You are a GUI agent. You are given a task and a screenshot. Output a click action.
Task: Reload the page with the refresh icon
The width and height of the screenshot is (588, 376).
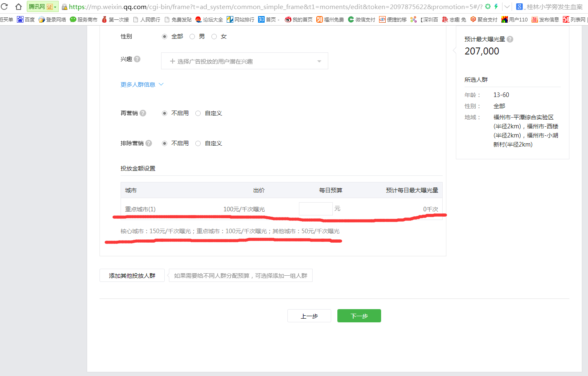(x=5, y=7)
